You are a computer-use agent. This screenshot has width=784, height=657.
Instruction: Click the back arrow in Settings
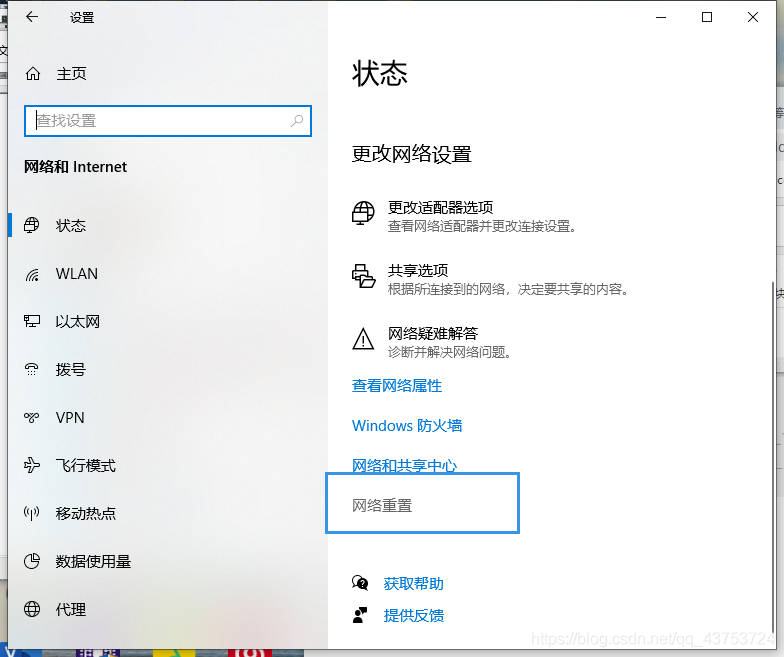click(32, 17)
